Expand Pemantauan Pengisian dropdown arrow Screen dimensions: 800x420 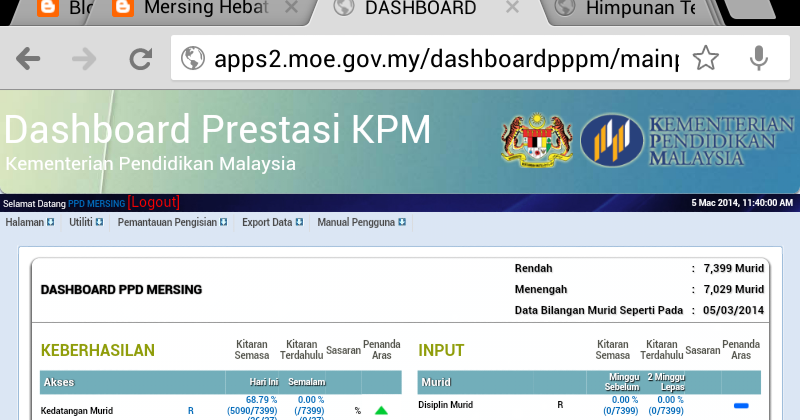(223, 222)
